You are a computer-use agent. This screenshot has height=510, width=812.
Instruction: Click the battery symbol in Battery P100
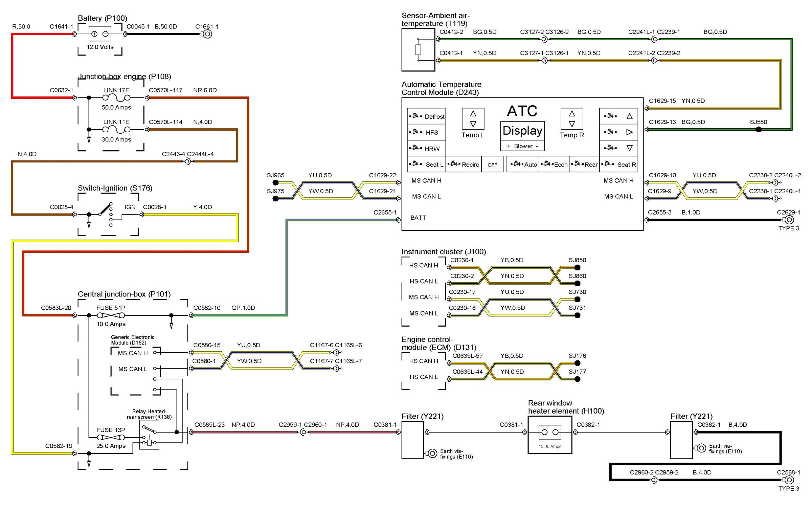pyautogui.click(x=100, y=34)
